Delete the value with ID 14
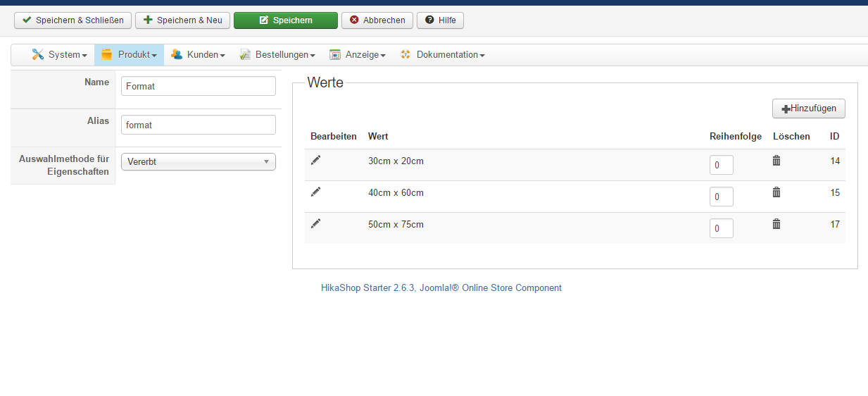Image resolution: width=868 pixels, height=396 pixels. (776, 161)
